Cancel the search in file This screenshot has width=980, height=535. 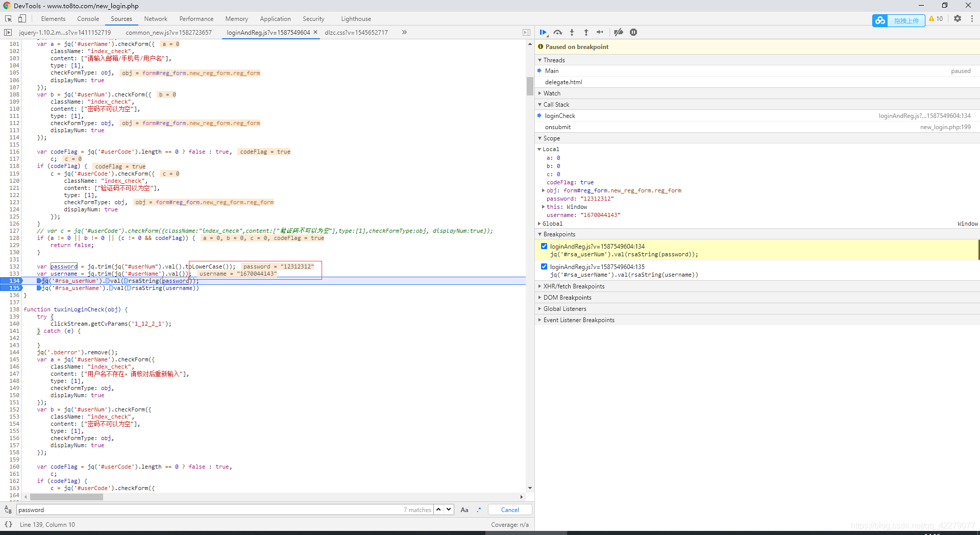[x=510, y=509]
